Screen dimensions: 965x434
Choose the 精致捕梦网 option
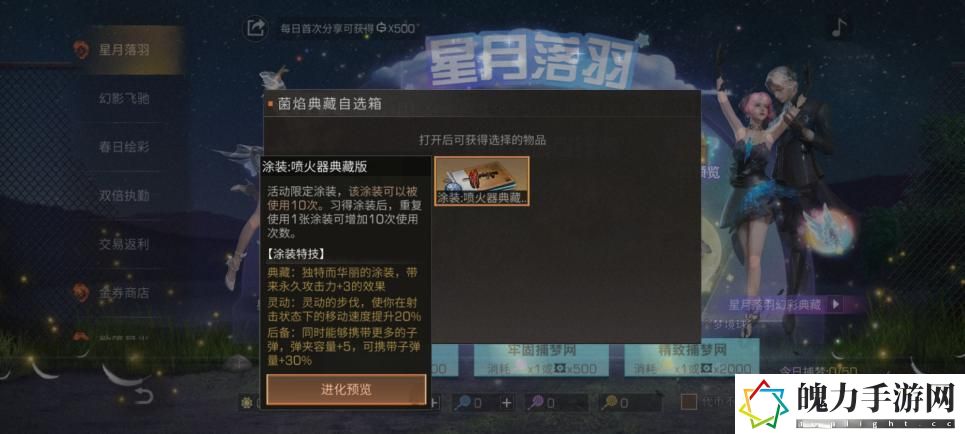coord(691,359)
